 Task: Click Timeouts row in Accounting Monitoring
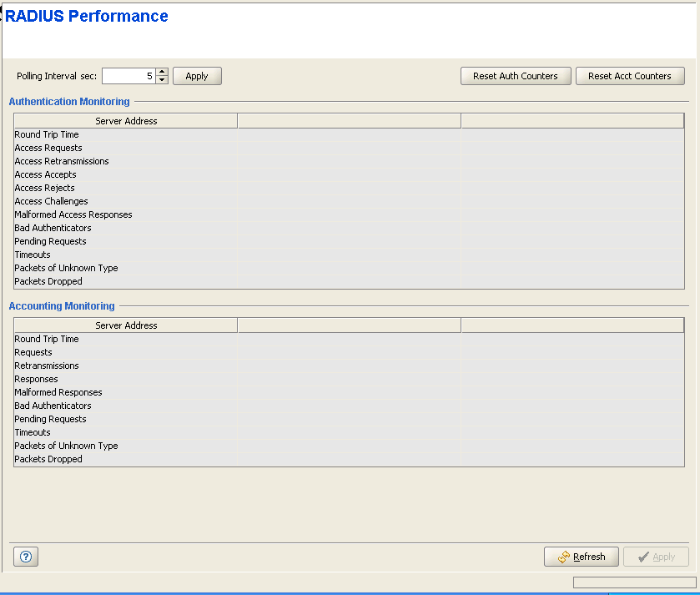(x=33, y=432)
